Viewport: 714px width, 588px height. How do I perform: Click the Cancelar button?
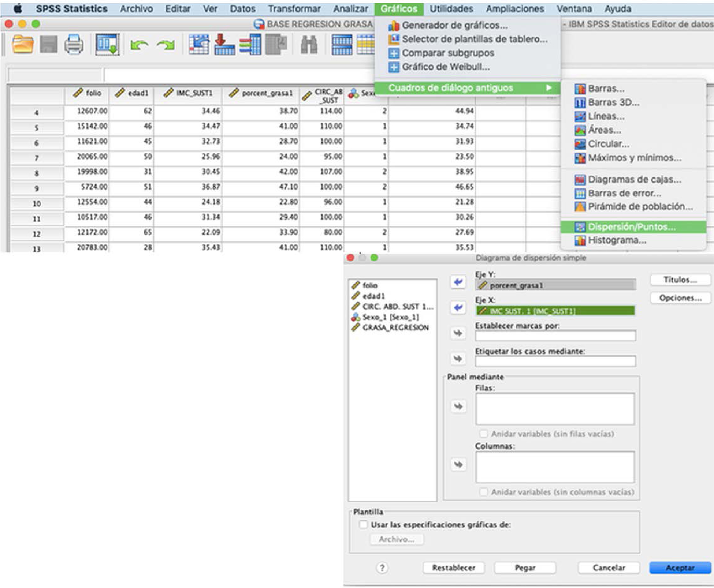point(609,568)
